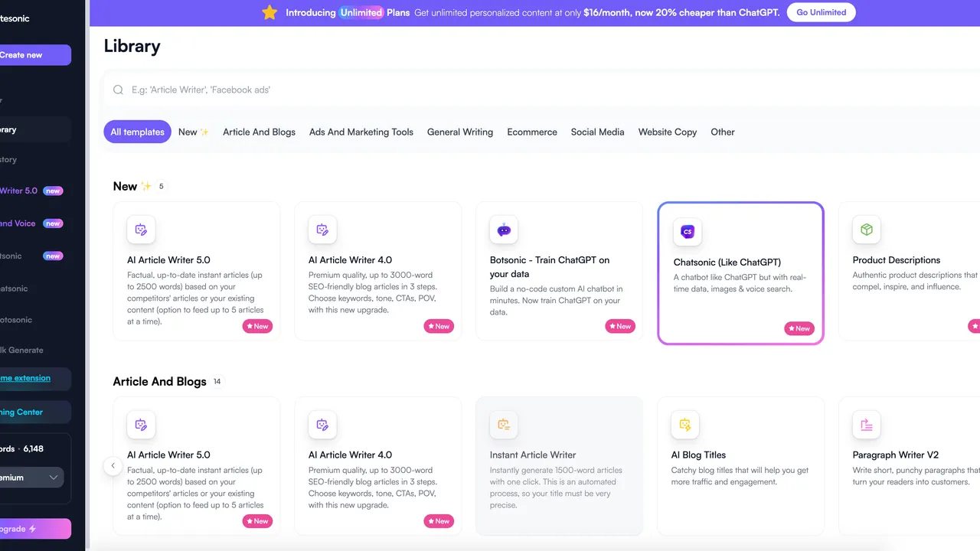Click the Create new button
The image size is (980, 551).
click(x=34, y=55)
